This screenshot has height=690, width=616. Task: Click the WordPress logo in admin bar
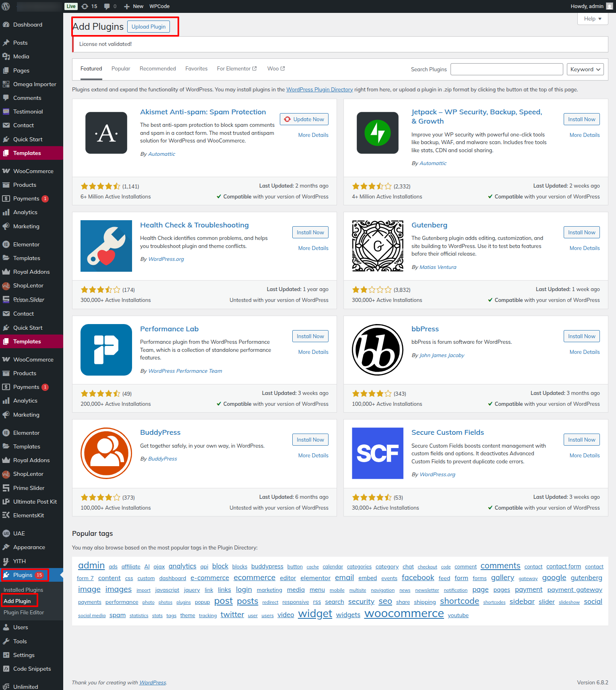pos(6,6)
